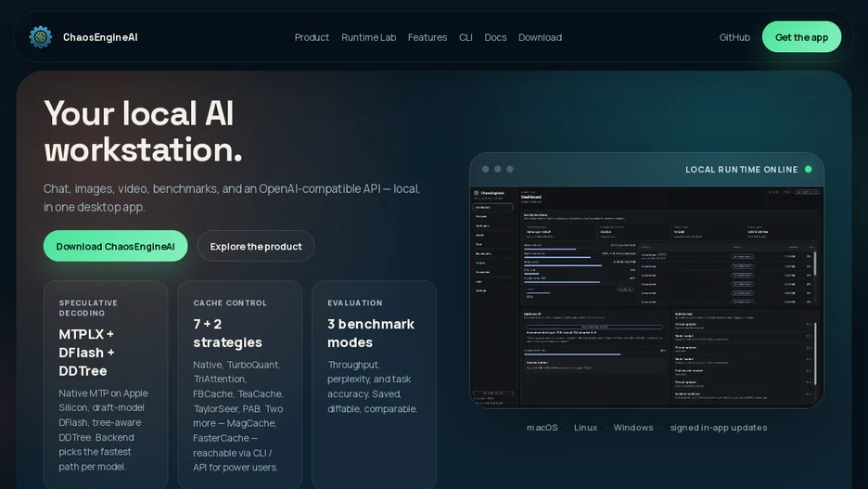
Task: Click the 'Linux' platform text
Action: click(586, 428)
